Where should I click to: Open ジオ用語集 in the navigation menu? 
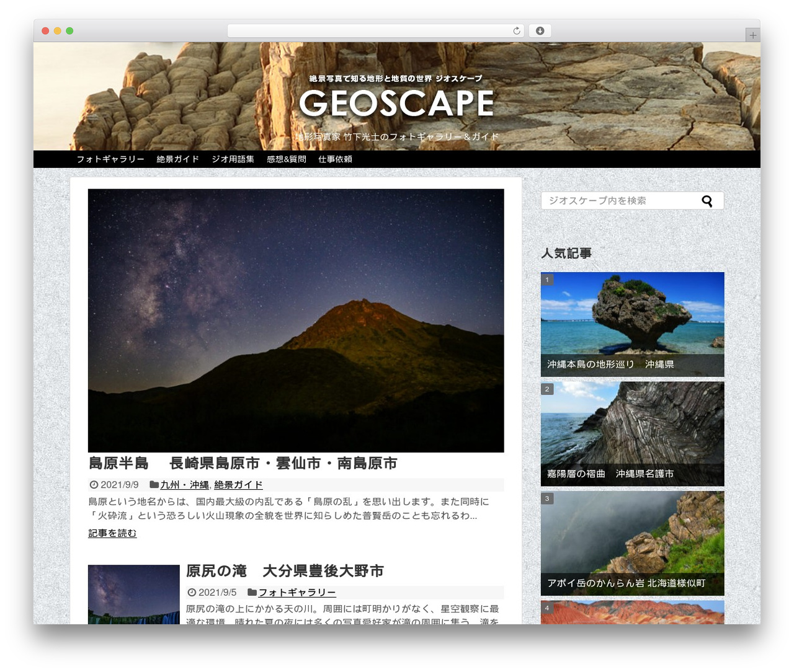tap(233, 159)
